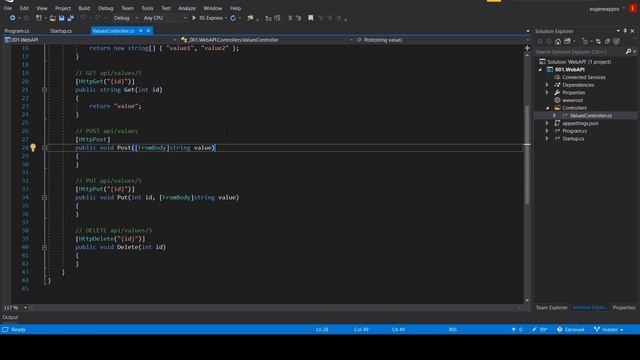640x360 pixels.
Task: Toggle the bookmark icon in toolbar
Action: (311, 18)
